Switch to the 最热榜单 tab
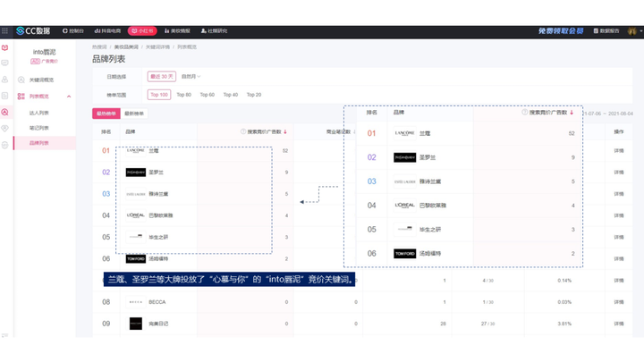 tap(106, 114)
